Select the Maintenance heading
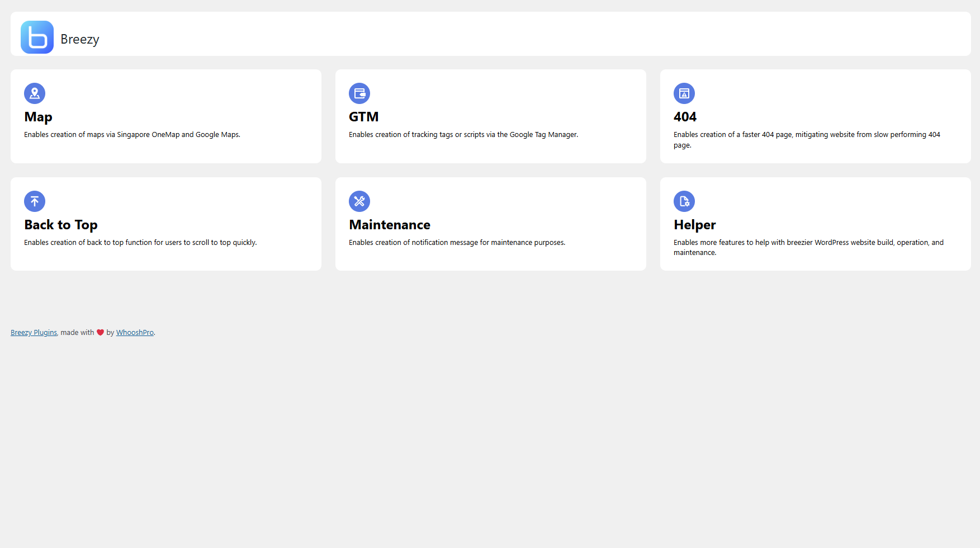The height and width of the screenshot is (548, 980). point(390,225)
